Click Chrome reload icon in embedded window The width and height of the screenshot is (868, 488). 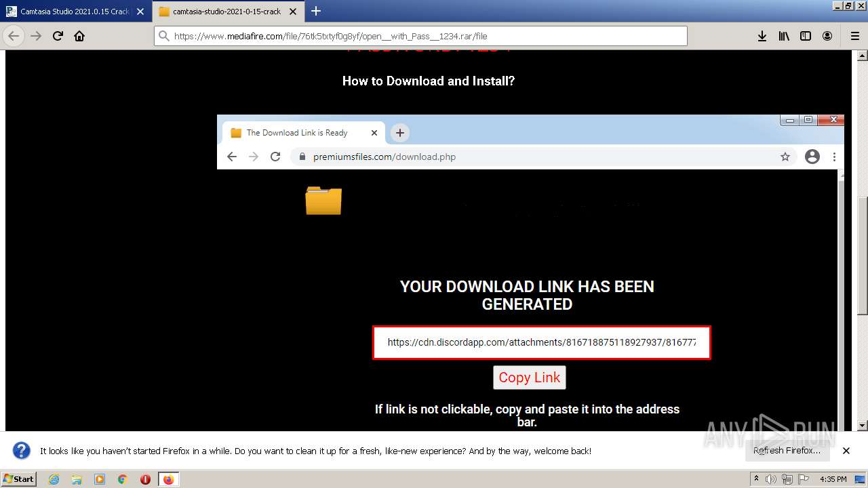(275, 157)
